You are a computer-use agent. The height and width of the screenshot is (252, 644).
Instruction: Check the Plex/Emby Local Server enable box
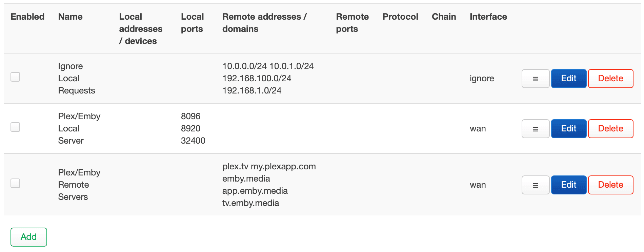point(15,127)
